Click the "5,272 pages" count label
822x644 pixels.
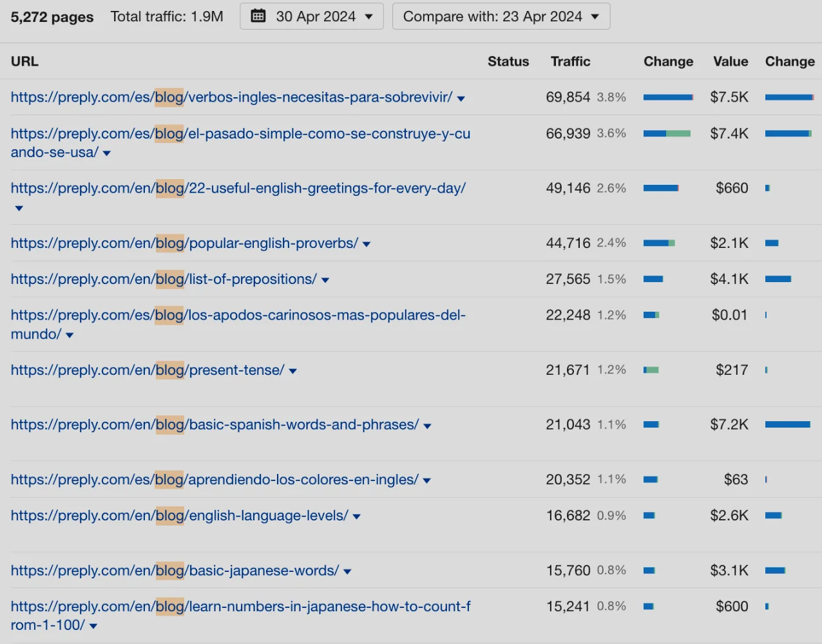pos(52,16)
